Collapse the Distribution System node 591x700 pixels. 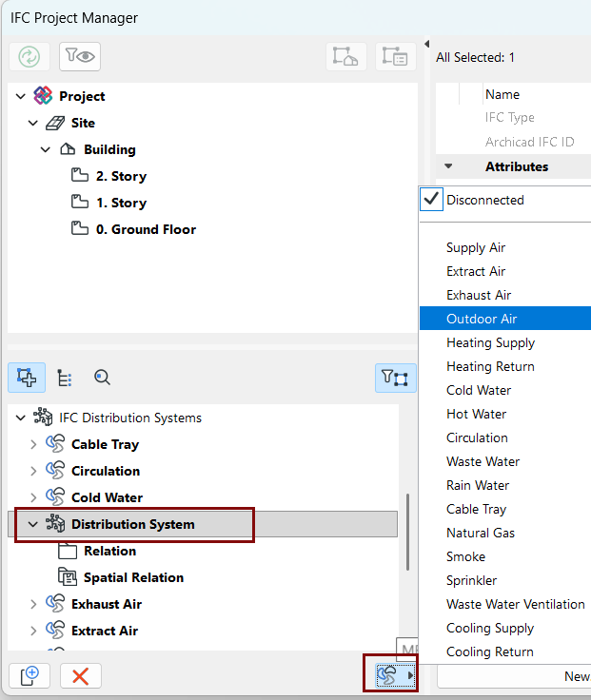coord(33,524)
